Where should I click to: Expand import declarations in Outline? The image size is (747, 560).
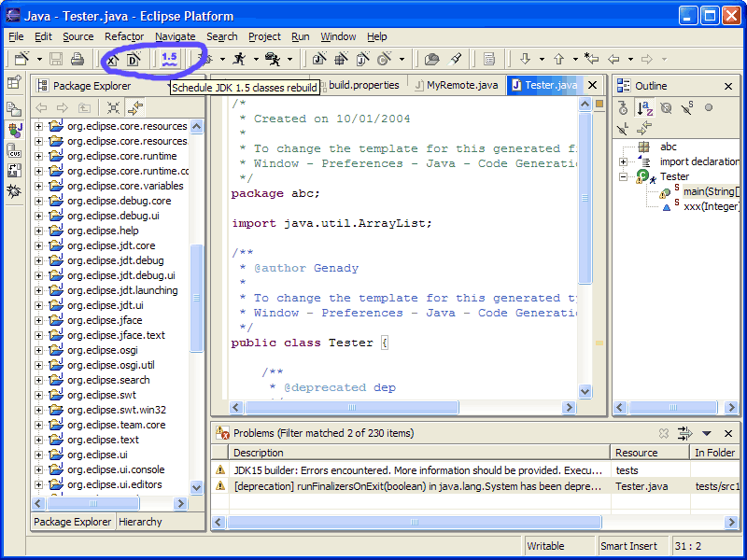pos(623,161)
